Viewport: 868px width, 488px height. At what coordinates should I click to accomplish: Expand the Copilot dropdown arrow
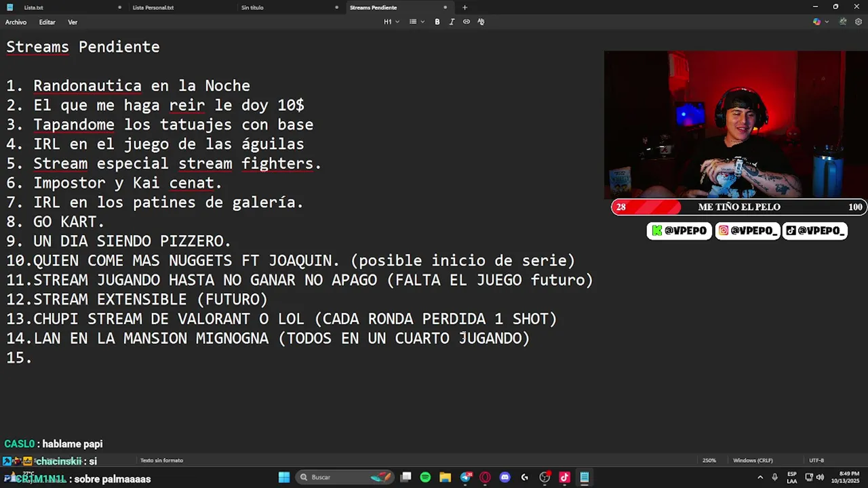(x=826, y=22)
